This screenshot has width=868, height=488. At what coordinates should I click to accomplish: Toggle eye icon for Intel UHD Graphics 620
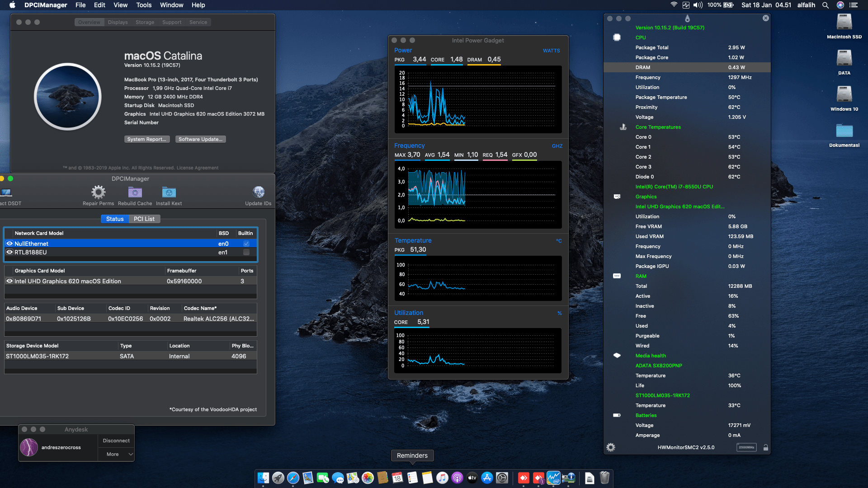pyautogui.click(x=9, y=281)
